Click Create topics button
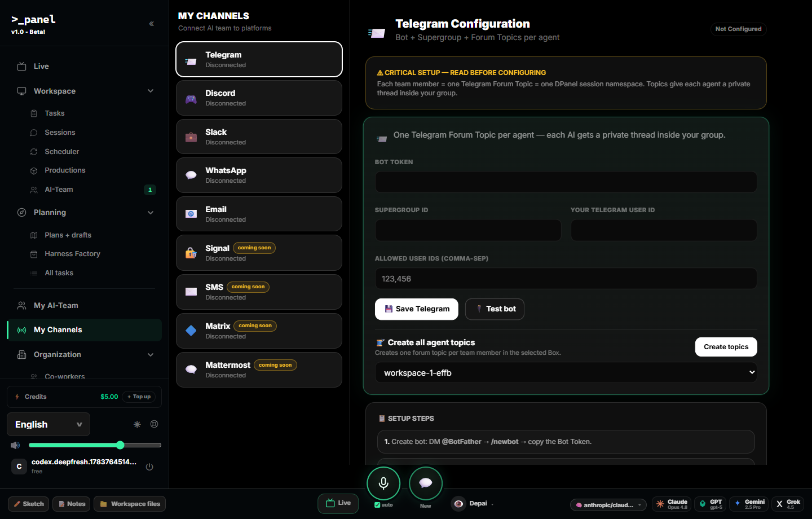 click(726, 347)
